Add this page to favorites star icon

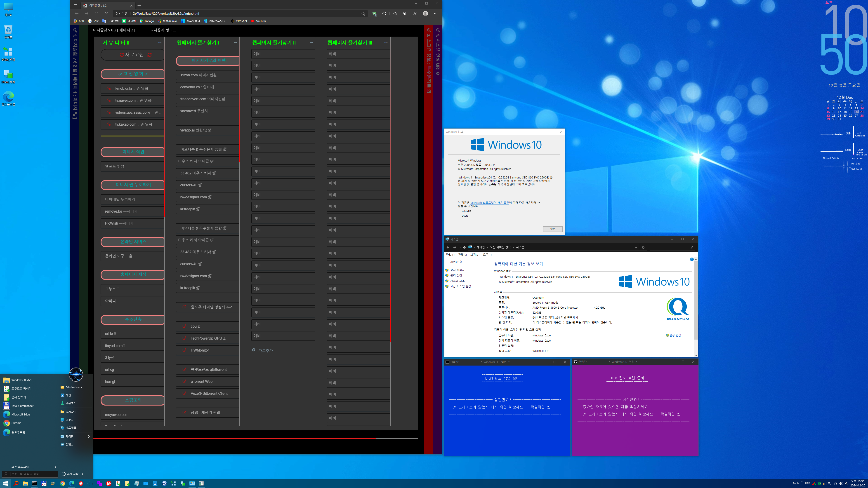363,14
